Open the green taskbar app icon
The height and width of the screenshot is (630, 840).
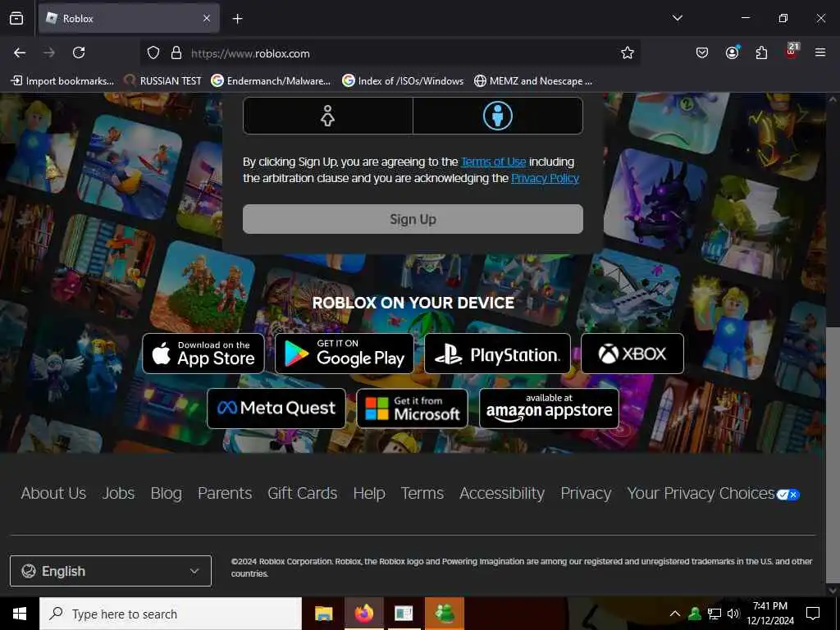(x=445, y=614)
